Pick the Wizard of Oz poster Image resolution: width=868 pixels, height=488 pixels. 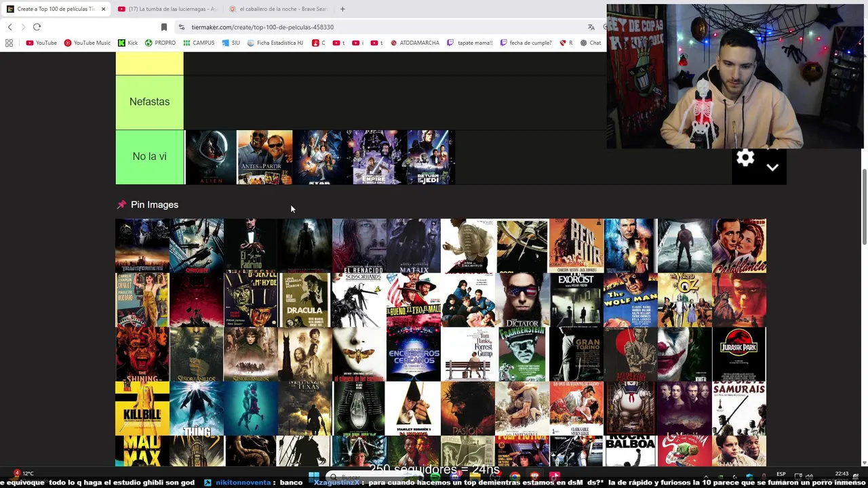(x=685, y=300)
